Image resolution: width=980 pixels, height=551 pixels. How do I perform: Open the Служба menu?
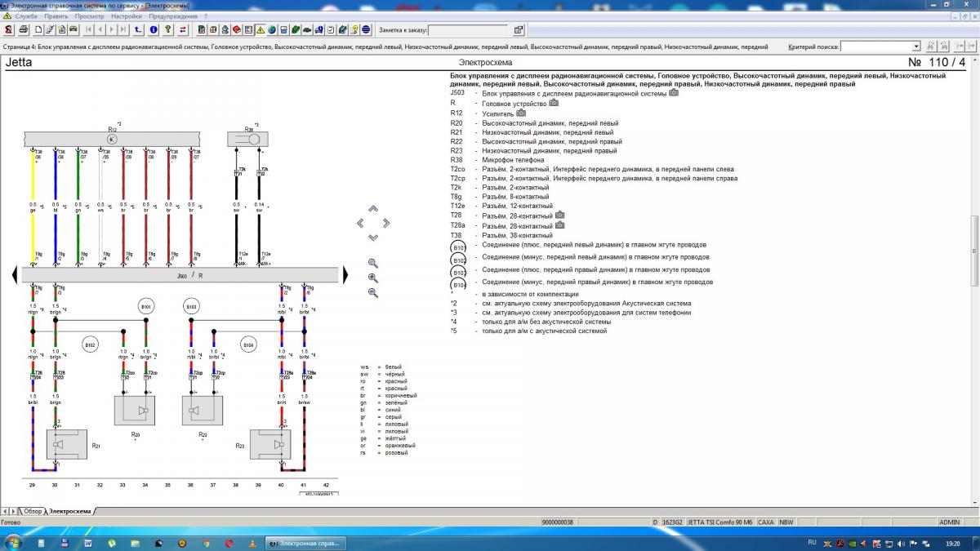click(x=26, y=16)
